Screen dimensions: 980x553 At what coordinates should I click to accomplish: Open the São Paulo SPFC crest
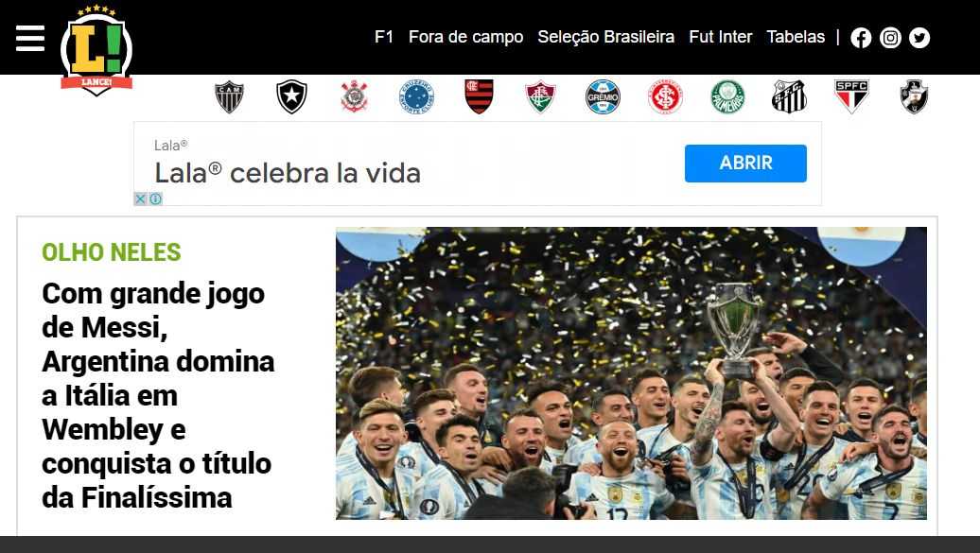852,96
